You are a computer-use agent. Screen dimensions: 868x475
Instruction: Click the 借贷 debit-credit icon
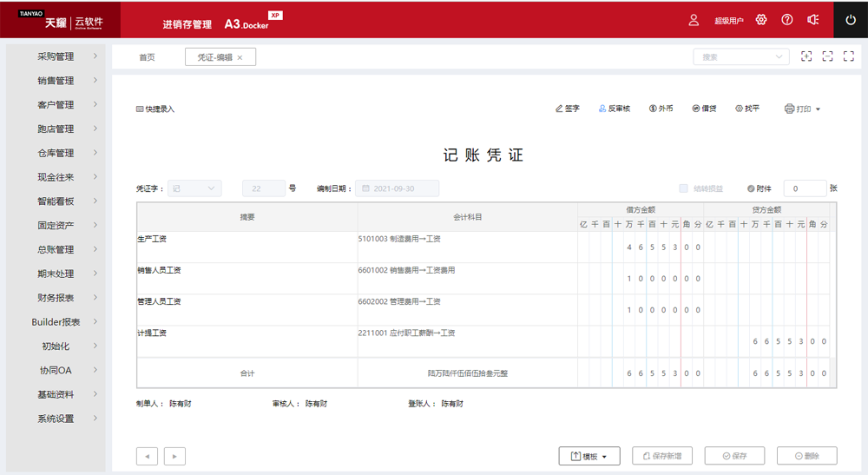(x=695, y=109)
